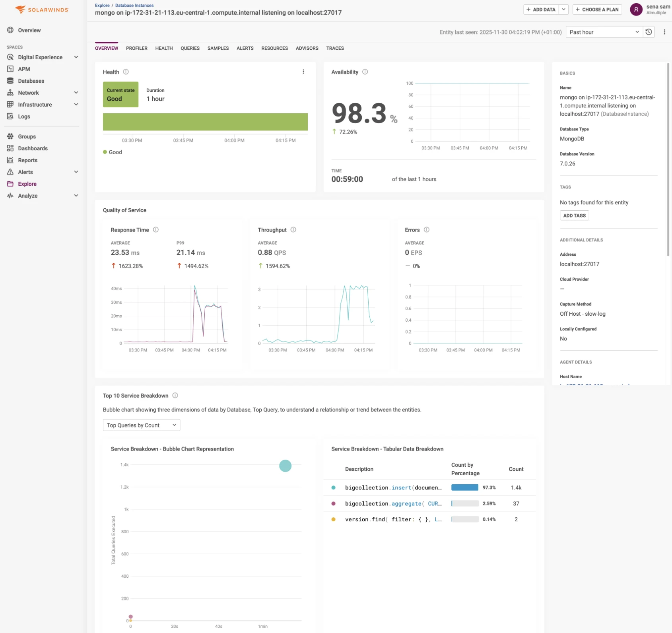
Task: Switch to the Resources tab
Action: (274, 48)
